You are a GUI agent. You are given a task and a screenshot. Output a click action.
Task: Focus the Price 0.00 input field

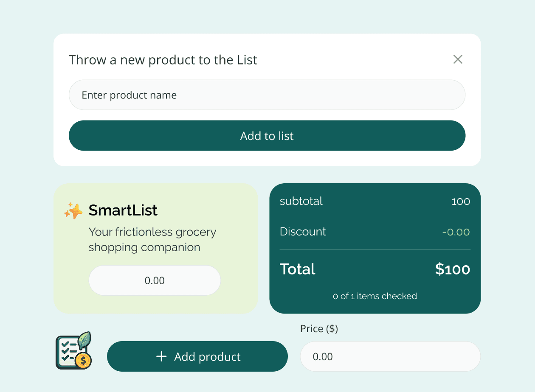click(x=390, y=356)
